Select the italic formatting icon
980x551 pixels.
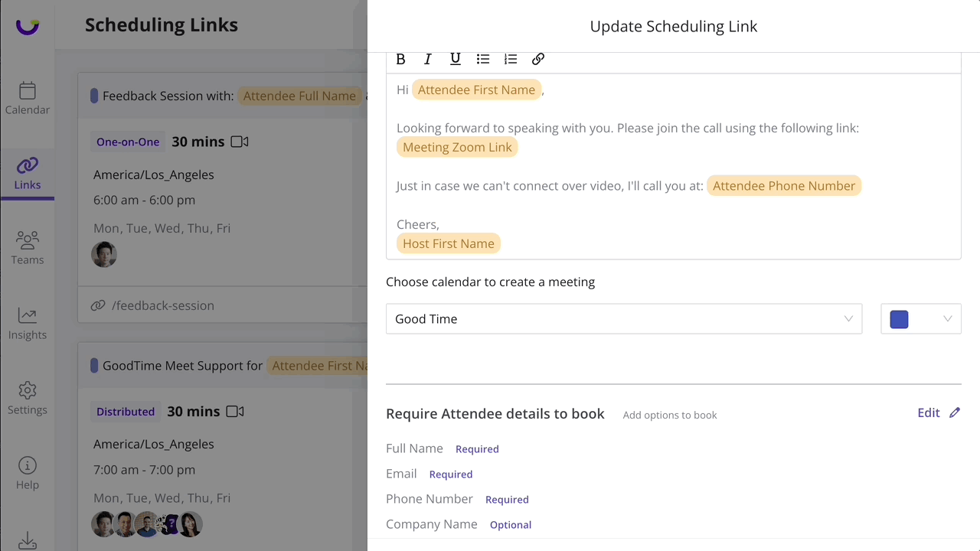click(x=428, y=59)
